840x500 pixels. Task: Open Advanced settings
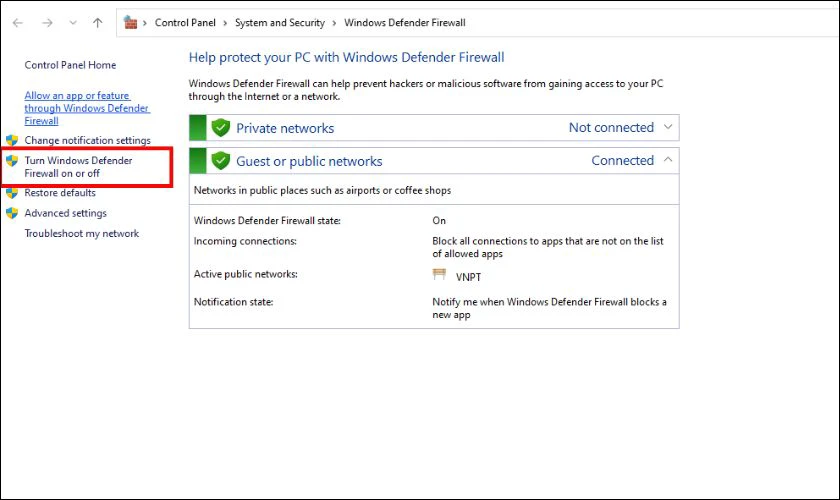pyautogui.click(x=65, y=213)
